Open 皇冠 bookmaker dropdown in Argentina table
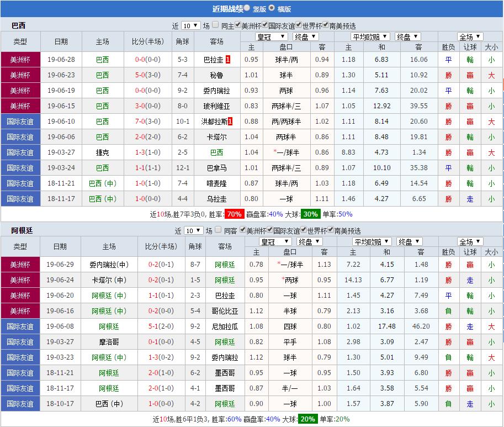This screenshot has width=504, height=427. pyautogui.click(x=275, y=241)
